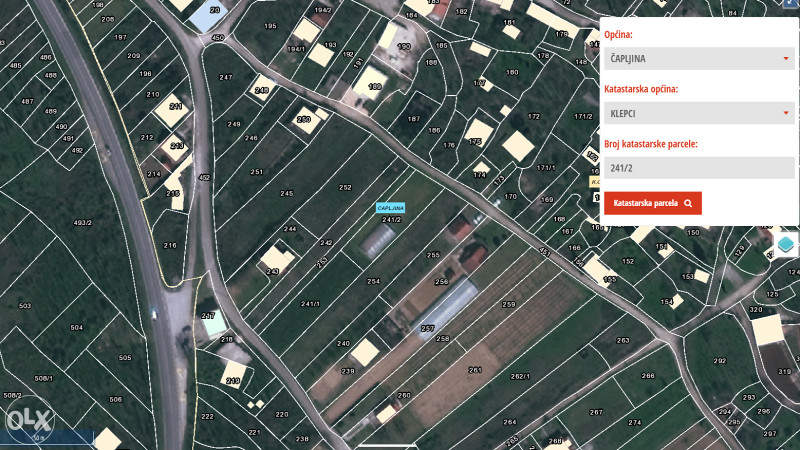Select parcel 263
Screen dimensions: 800x450
click(623, 340)
